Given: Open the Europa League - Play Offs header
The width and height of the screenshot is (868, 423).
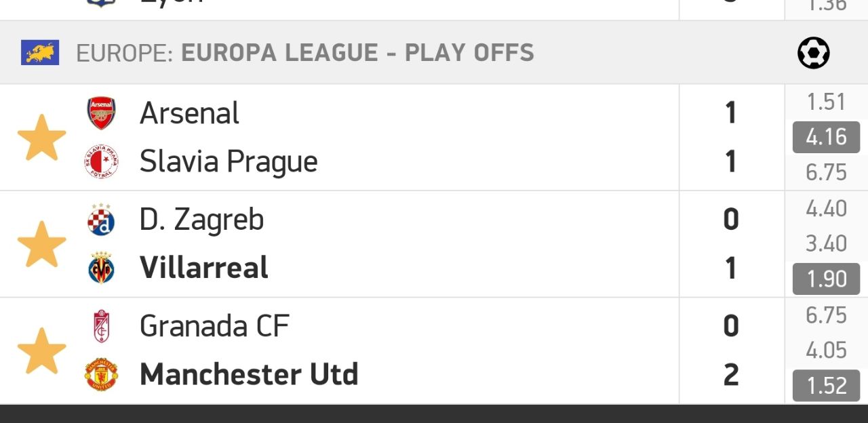Looking at the screenshot, I should (304, 53).
